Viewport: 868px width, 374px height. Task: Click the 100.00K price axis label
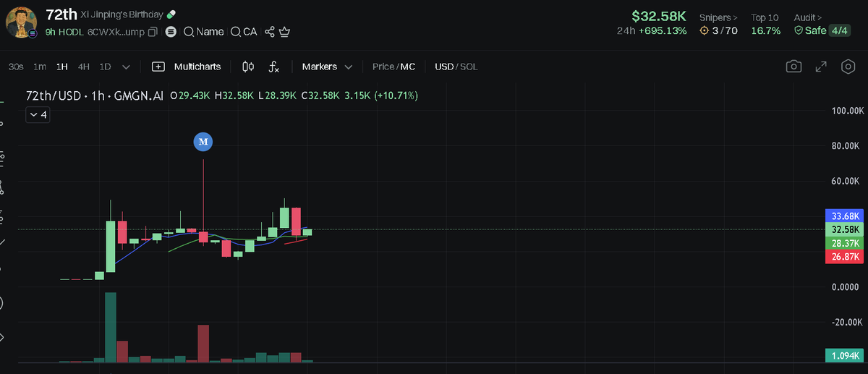pyautogui.click(x=848, y=111)
